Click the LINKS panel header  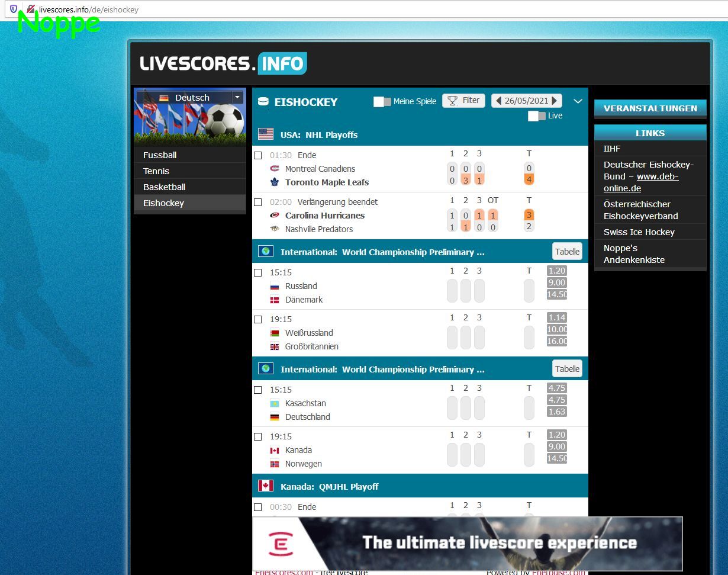tap(650, 133)
